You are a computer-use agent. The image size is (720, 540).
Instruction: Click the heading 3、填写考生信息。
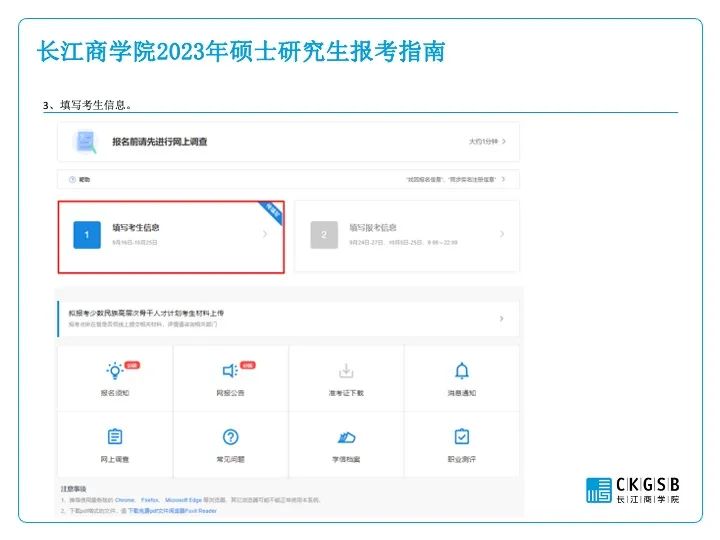(x=87, y=105)
